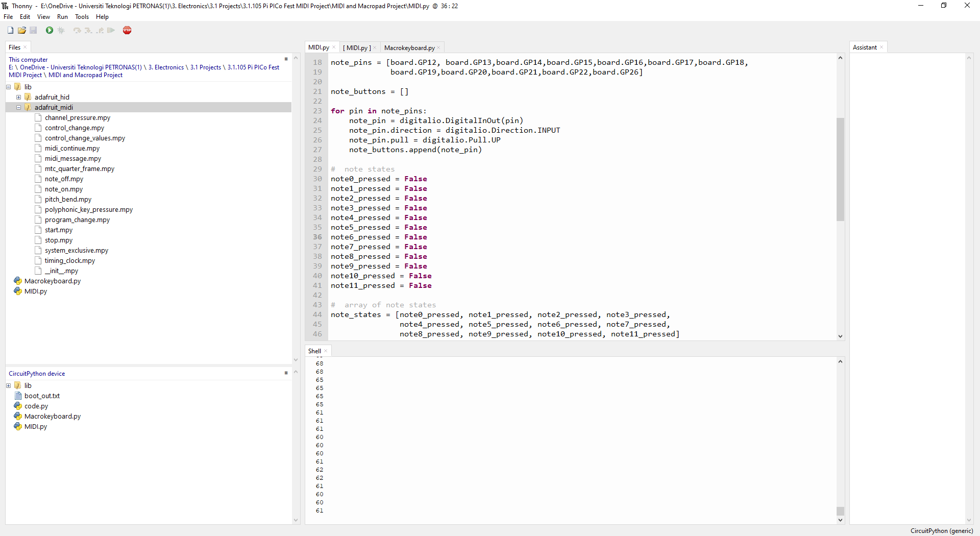980x536 pixels.
Task: Open the File menu
Action: point(8,17)
